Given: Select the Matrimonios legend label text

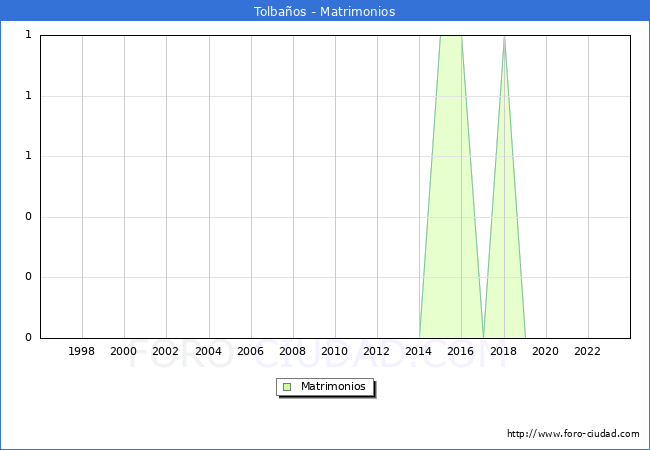Looking at the screenshot, I should click(x=334, y=387).
